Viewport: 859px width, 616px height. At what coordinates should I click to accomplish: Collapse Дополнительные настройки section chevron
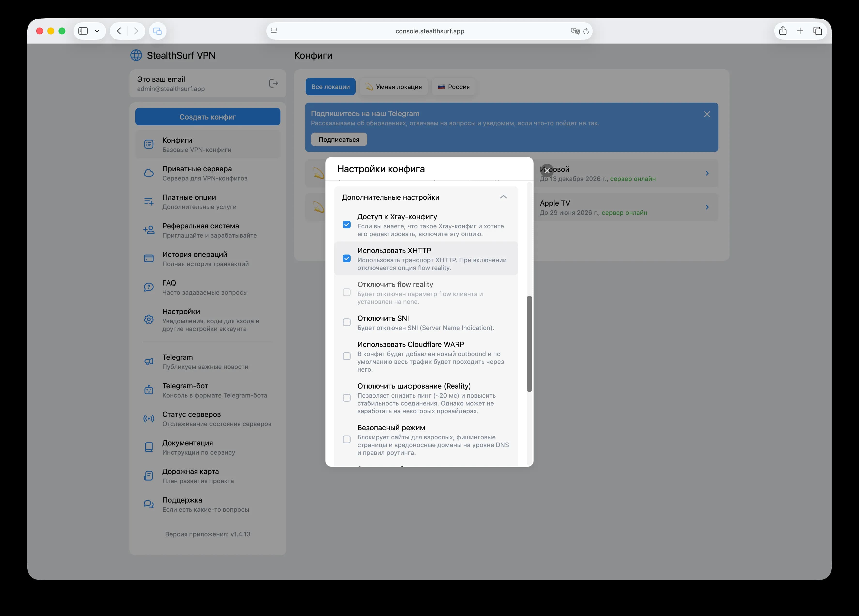(x=503, y=197)
